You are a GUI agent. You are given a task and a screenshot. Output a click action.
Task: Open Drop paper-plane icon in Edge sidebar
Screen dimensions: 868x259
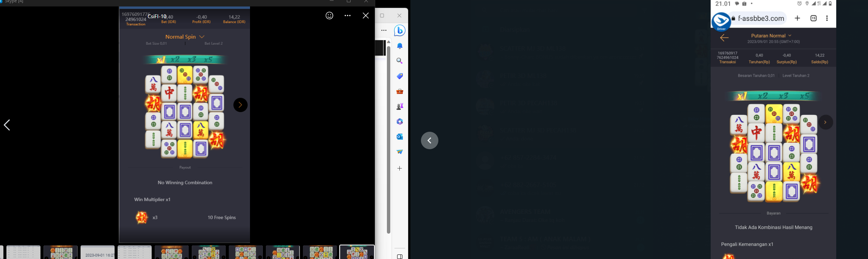pos(400,152)
